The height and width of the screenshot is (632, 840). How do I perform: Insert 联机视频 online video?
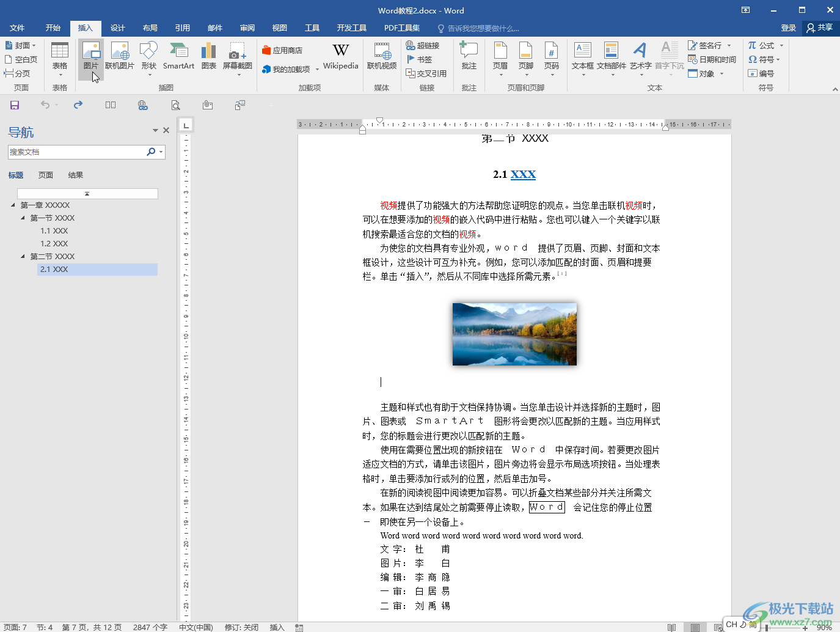(x=382, y=56)
